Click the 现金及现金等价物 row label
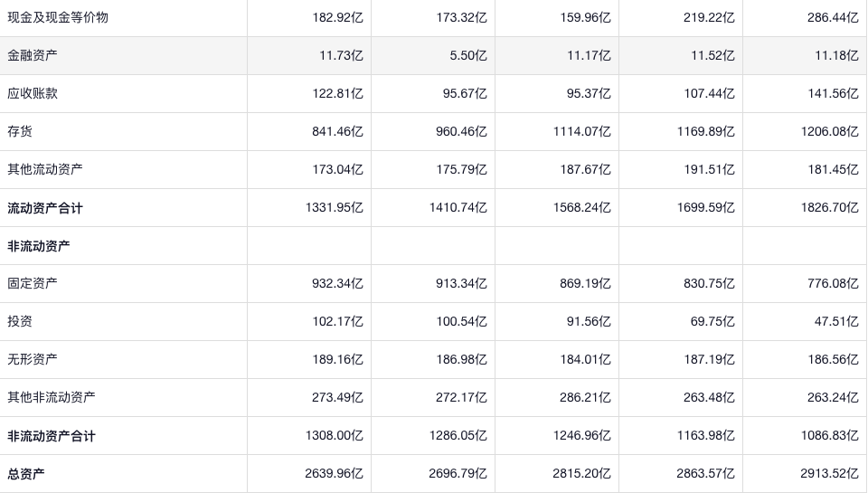 coord(58,17)
